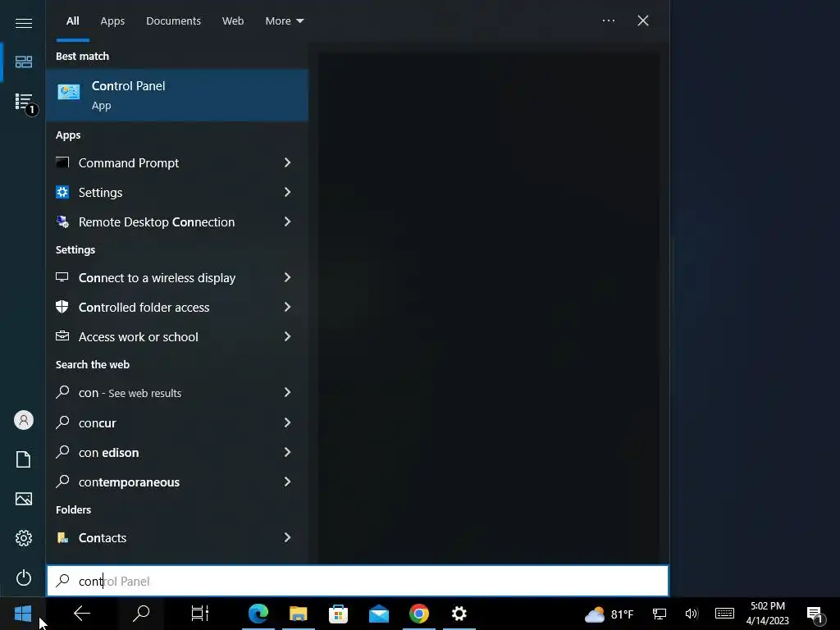Open Task View from the taskbar
Screen dimensions: 840x630
(x=200, y=614)
